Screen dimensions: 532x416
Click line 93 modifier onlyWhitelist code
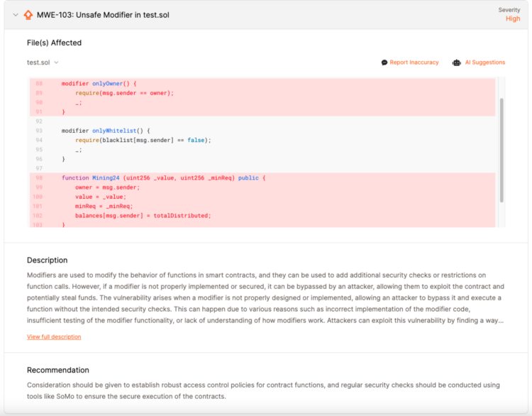coord(106,131)
